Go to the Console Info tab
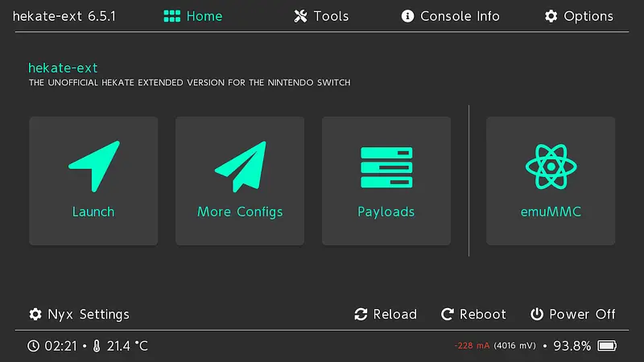The width and height of the screenshot is (644, 362). click(450, 16)
